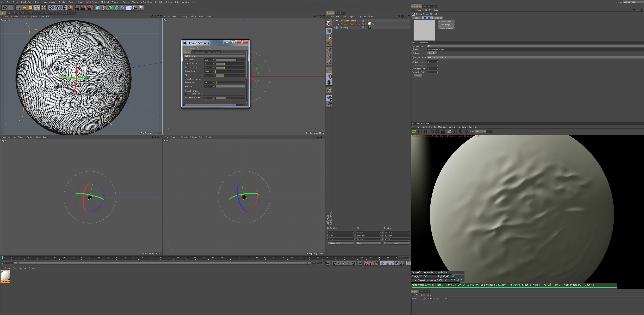Click the Reload Image button
The image size is (644, 315).
pos(446,21)
